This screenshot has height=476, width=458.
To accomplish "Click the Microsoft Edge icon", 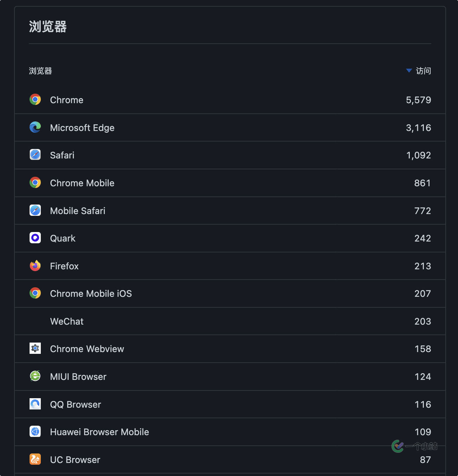I will coord(35,127).
